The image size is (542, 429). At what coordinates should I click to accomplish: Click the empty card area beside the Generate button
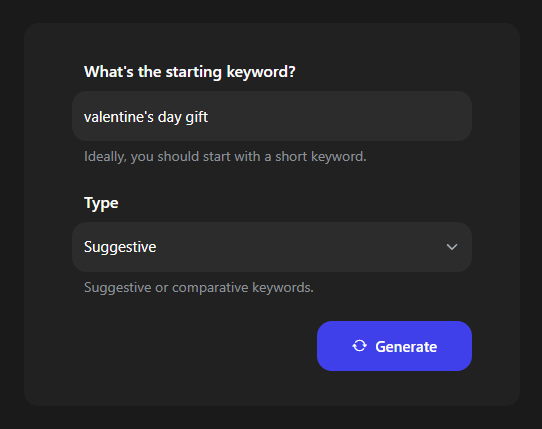coord(194,346)
